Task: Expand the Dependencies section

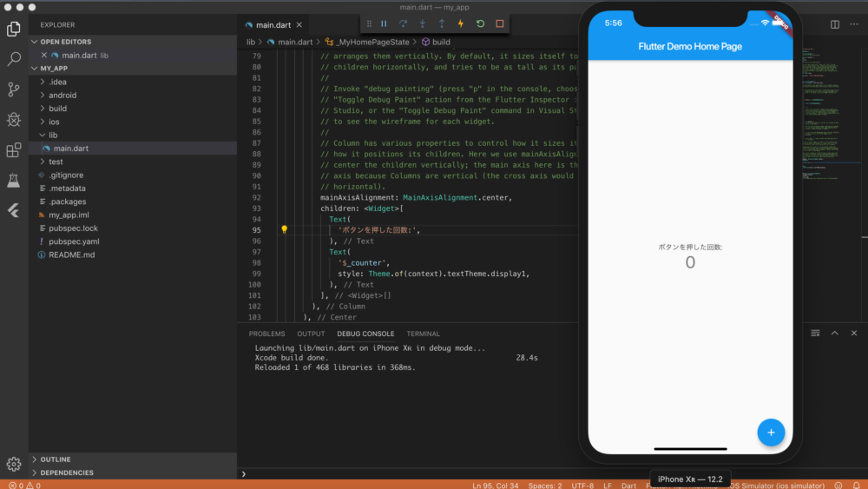Action: tap(133, 473)
